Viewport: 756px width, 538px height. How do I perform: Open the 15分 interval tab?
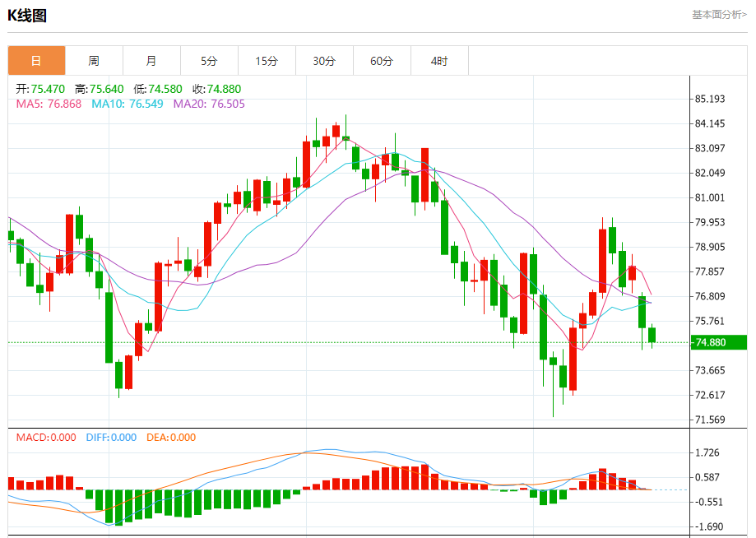click(267, 61)
